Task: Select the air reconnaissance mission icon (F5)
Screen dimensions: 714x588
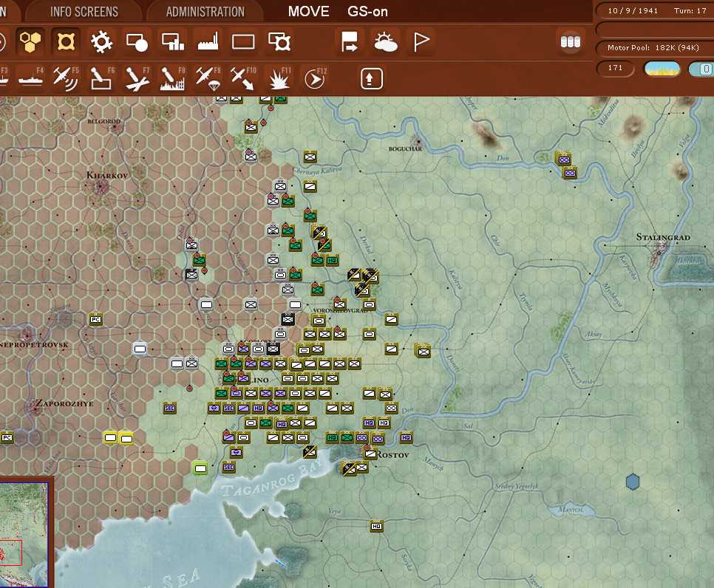Action: click(67, 78)
